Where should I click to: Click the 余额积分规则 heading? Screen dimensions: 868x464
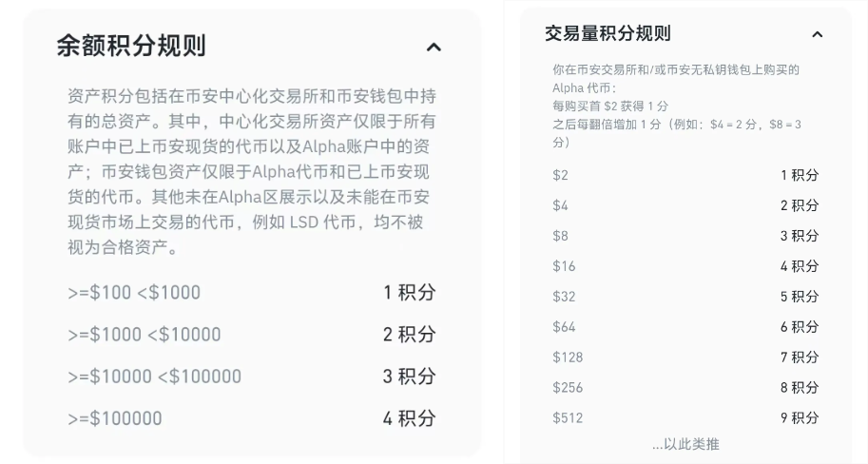(130, 46)
